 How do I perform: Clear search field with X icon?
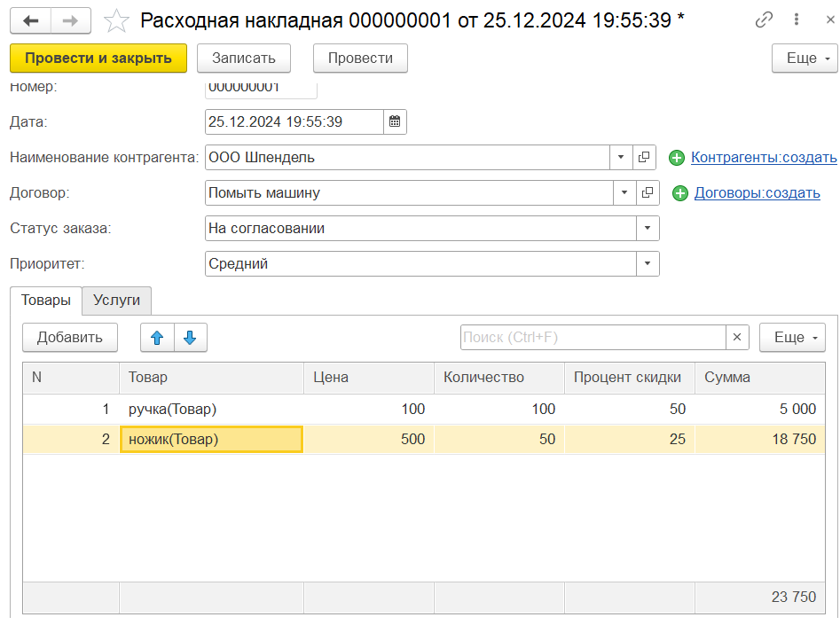click(x=737, y=338)
